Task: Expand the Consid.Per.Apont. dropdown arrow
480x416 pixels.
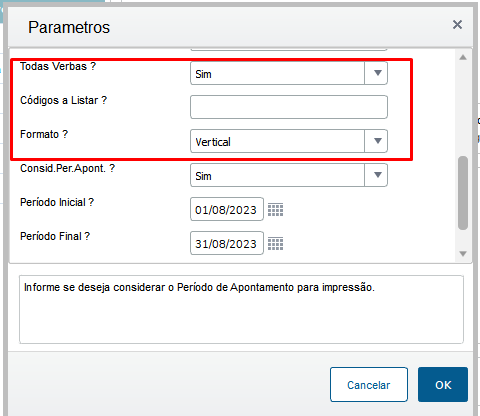Action: (x=377, y=175)
